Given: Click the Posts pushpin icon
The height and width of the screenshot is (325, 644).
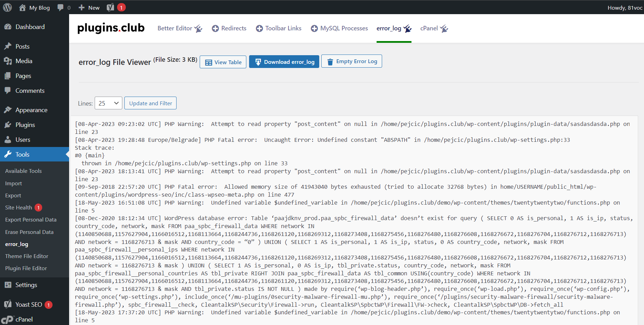Looking at the screenshot, I should pyautogui.click(x=8, y=46).
